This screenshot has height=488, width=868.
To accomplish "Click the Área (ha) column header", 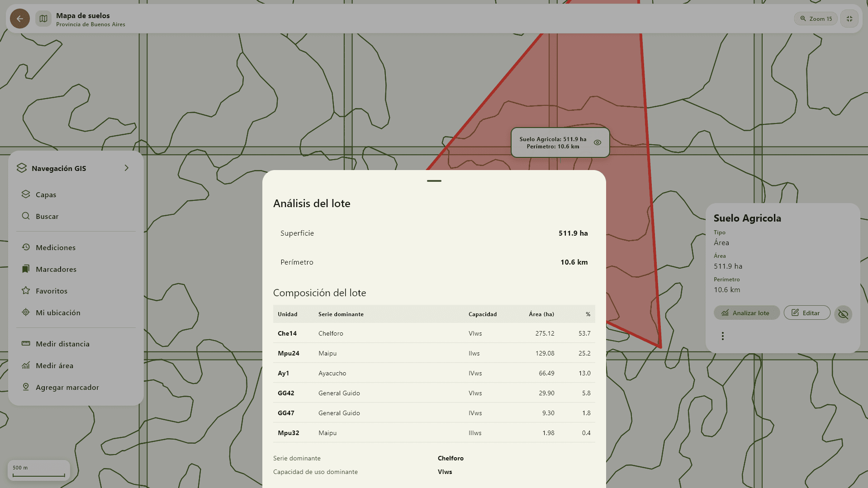I will 541,314.
